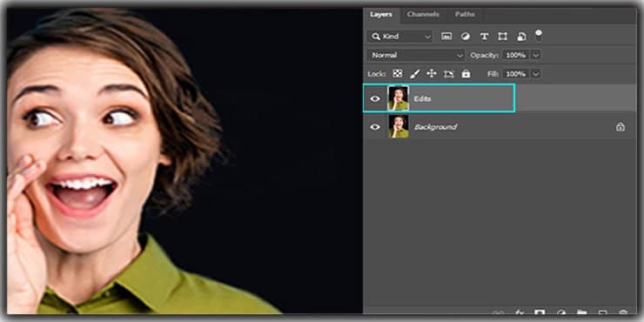Click the lock position move icon

[x=432, y=73]
